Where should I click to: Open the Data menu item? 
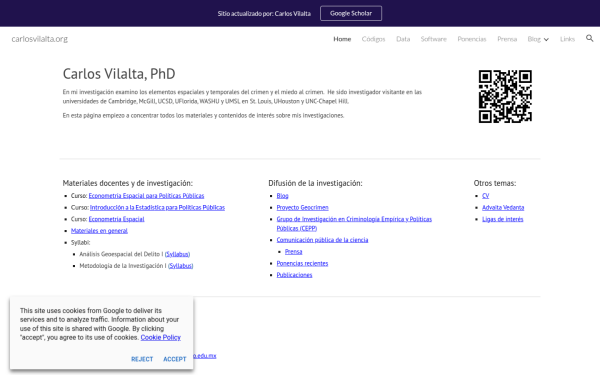403,39
